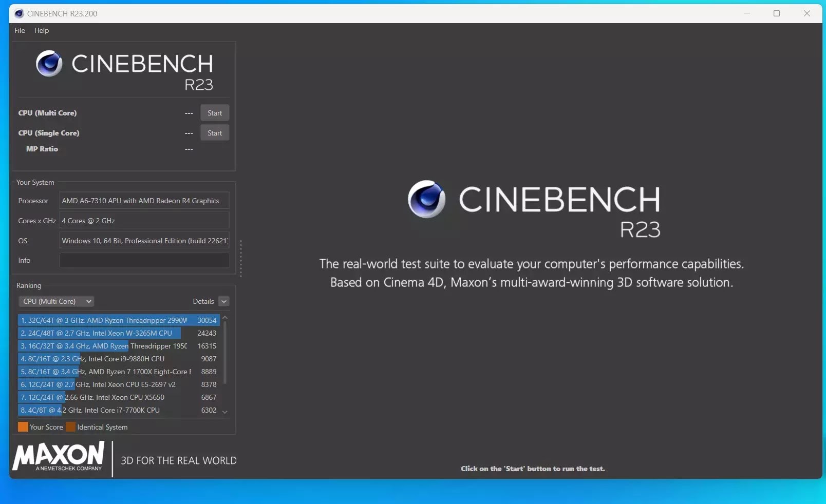Click the ranking list scroll up arrow
The height and width of the screenshot is (504, 826).
[225, 318]
